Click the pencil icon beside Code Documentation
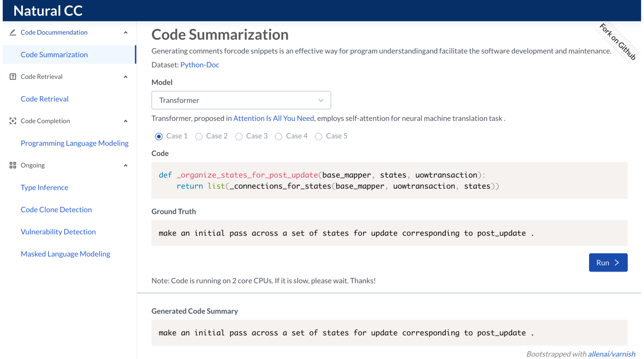 coord(13,33)
